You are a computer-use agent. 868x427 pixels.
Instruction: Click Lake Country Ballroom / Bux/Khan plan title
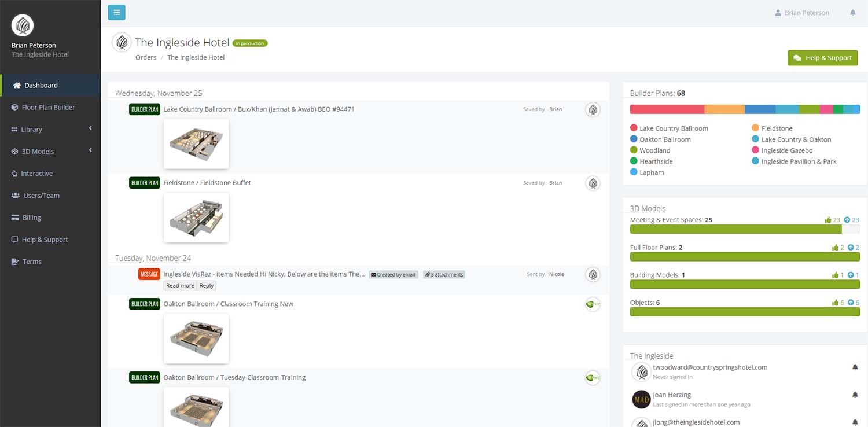tap(259, 109)
